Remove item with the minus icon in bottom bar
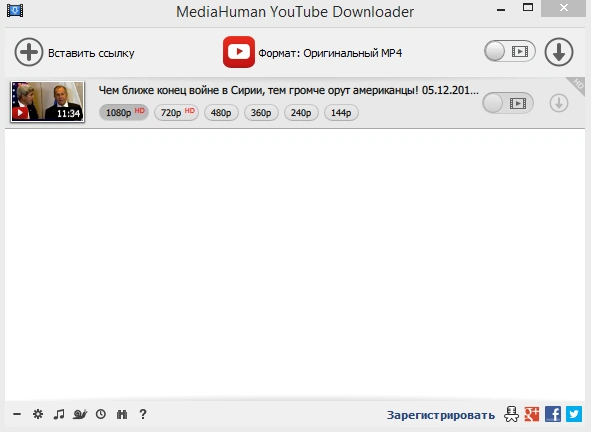The width and height of the screenshot is (591, 432). [x=17, y=414]
